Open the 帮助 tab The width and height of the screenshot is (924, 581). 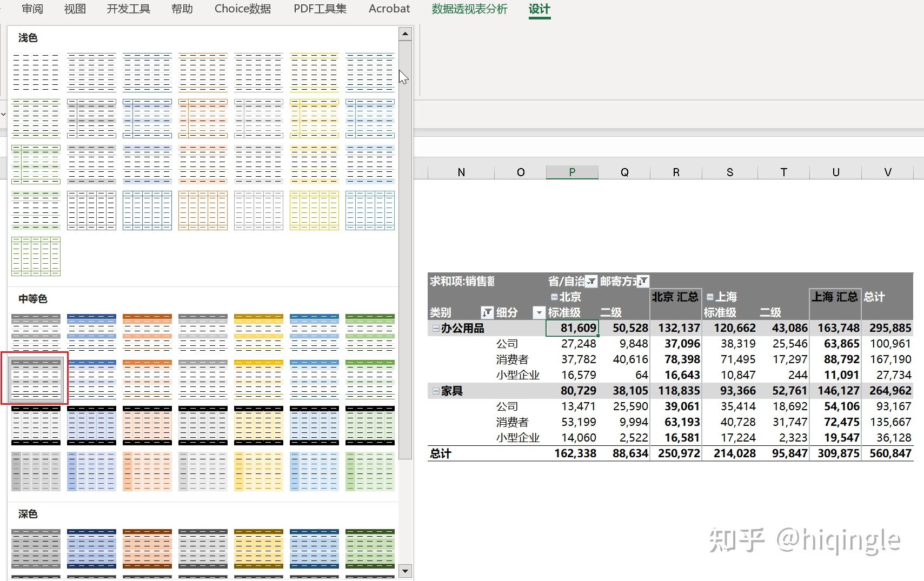(x=182, y=9)
